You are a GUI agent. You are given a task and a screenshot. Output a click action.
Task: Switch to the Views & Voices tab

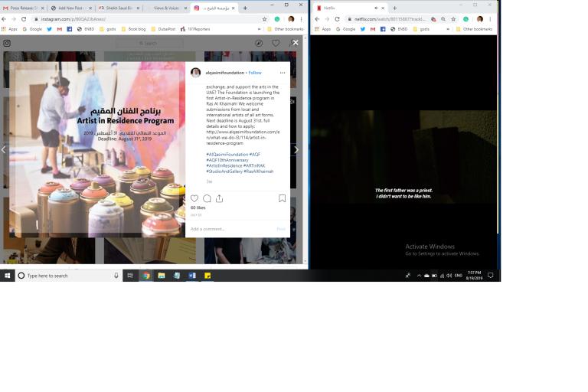[165, 8]
